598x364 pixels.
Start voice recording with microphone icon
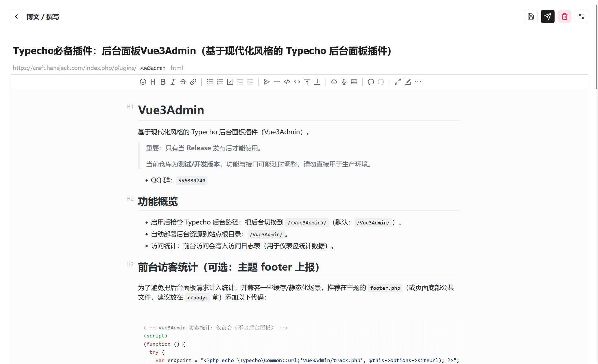coord(344,82)
